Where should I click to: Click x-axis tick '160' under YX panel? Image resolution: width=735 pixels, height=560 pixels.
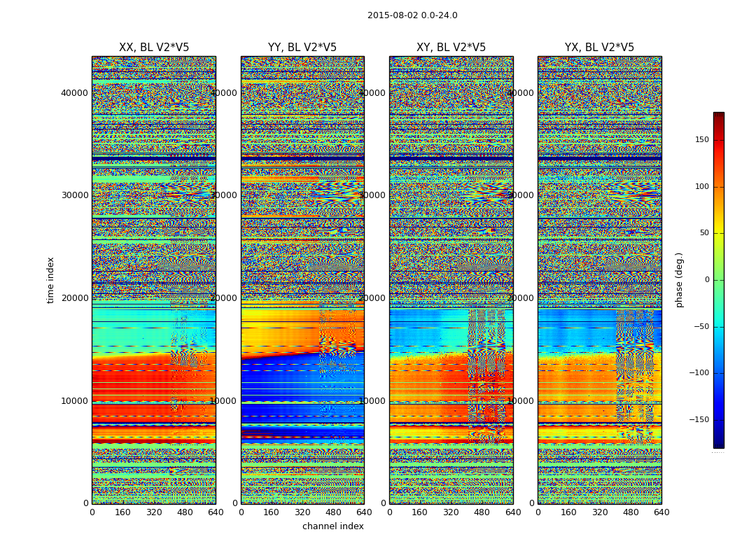[568, 512]
